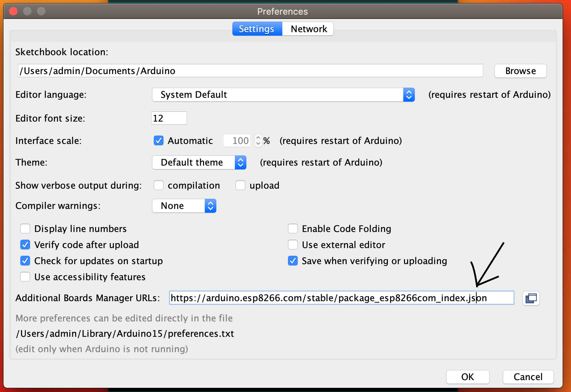Confirm preferences with OK button
571x392 pixels.
coord(468,377)
